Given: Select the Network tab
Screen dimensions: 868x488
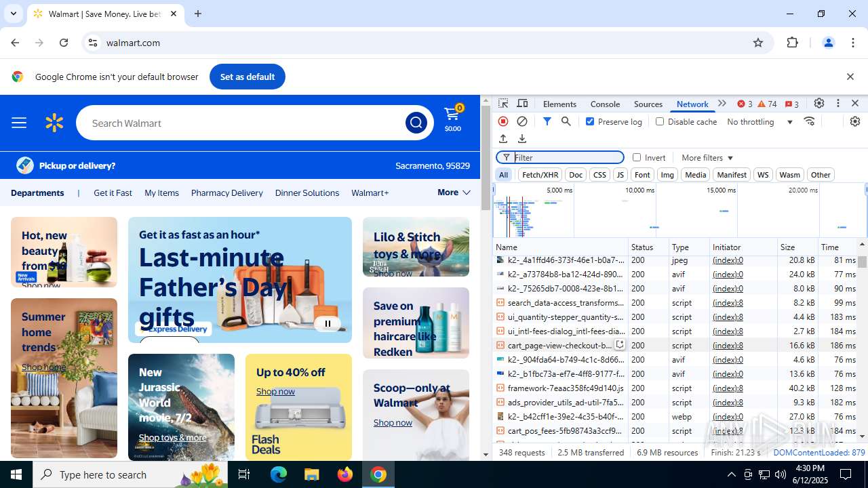Looking at the screenshot, I should [x=692, y=104].
